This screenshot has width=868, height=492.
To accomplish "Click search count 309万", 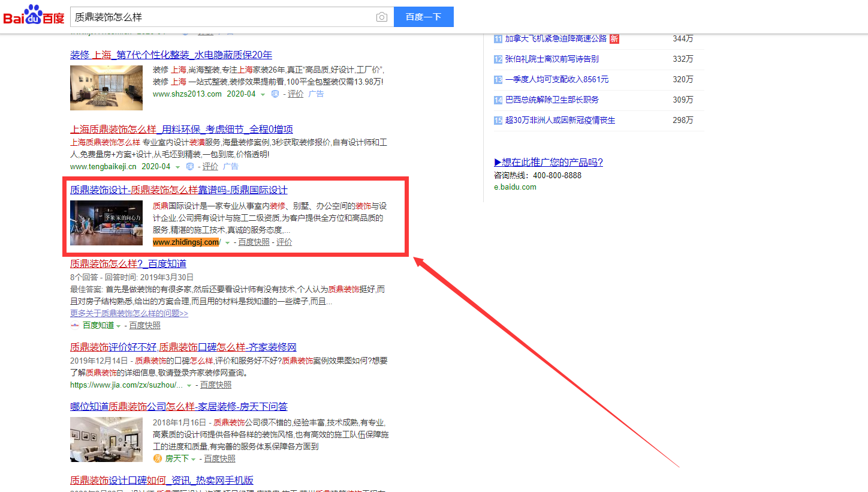I will pyautogui.click(x=683, y=100).
